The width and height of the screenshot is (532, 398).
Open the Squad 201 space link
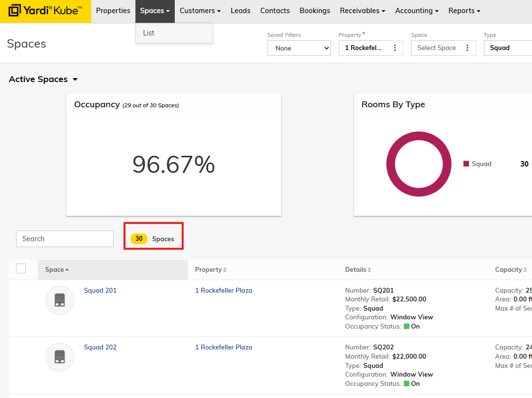[100, 290]
